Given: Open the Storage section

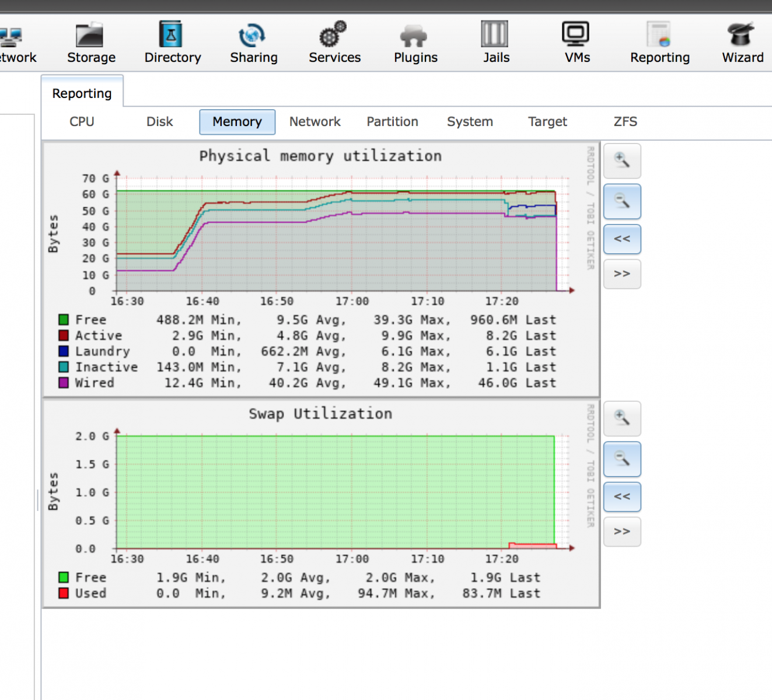Looking at the screenshot, I should (91, 43).
